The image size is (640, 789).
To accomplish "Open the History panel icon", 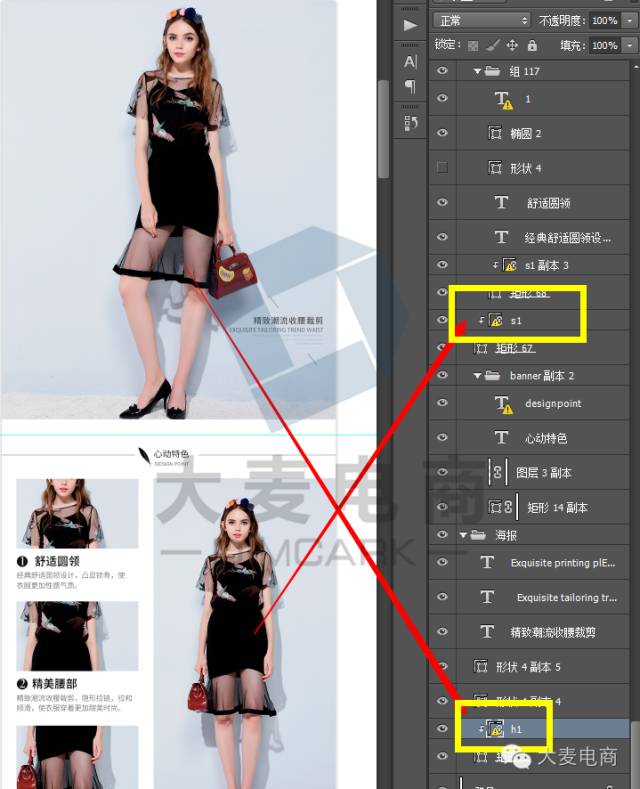I will 410,123.
